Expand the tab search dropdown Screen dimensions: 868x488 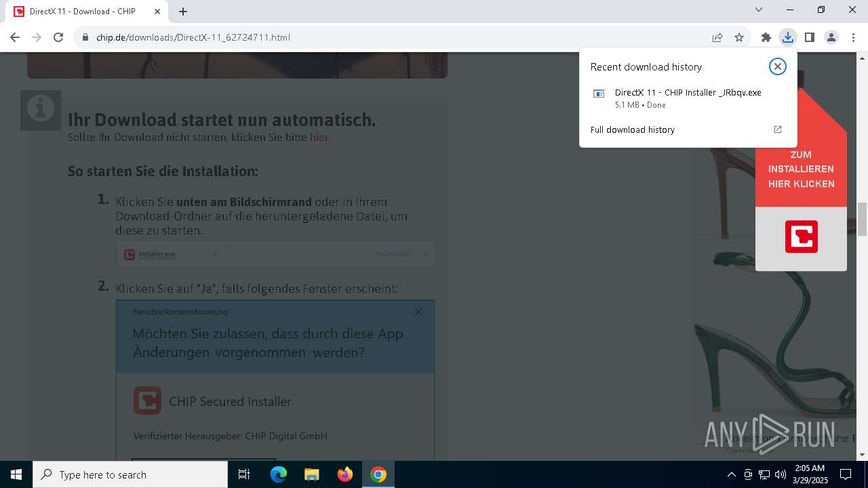tap(759, 9)
